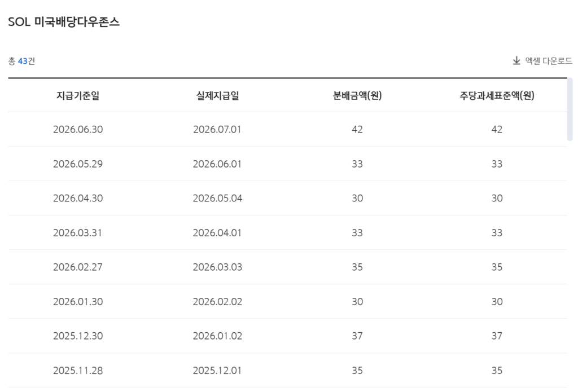
Task: Click the SOL 미국배당다우존스 title
Action: click(x=64, y=22)
